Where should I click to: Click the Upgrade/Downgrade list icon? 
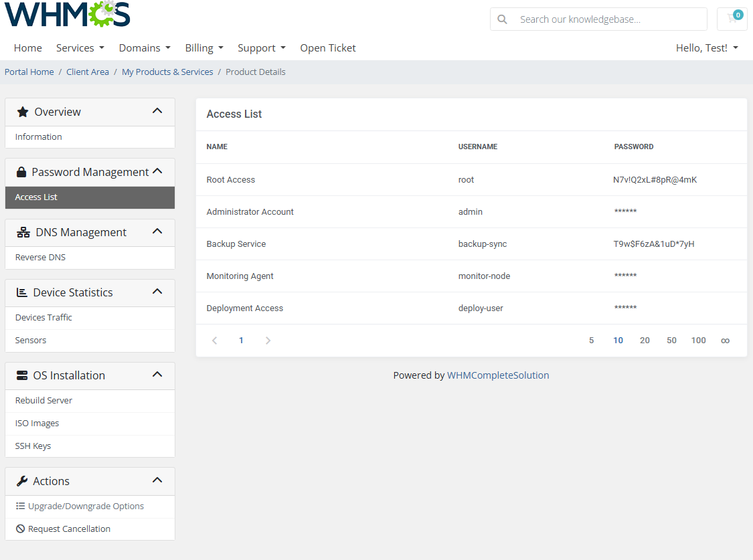point(20,506)
